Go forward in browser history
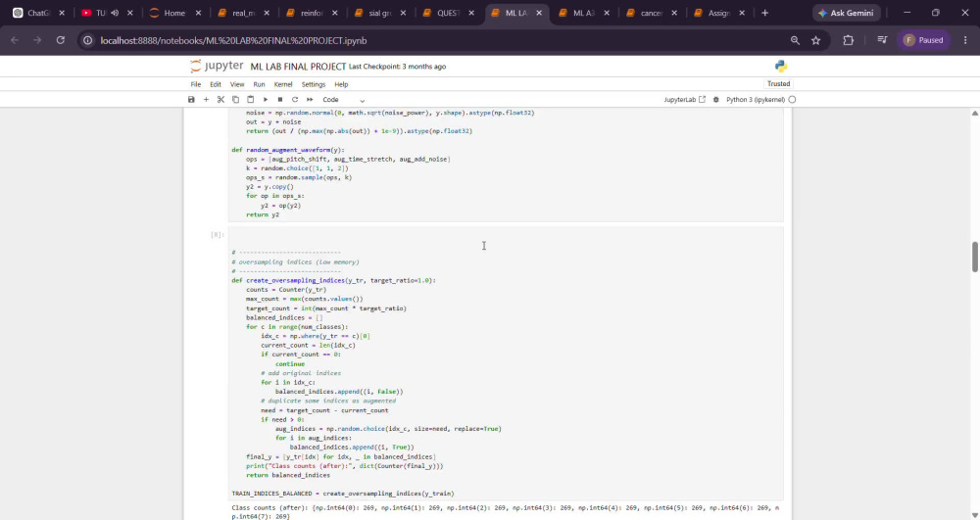Viewport: 980px width, 520px height. (x=37, y=40)
